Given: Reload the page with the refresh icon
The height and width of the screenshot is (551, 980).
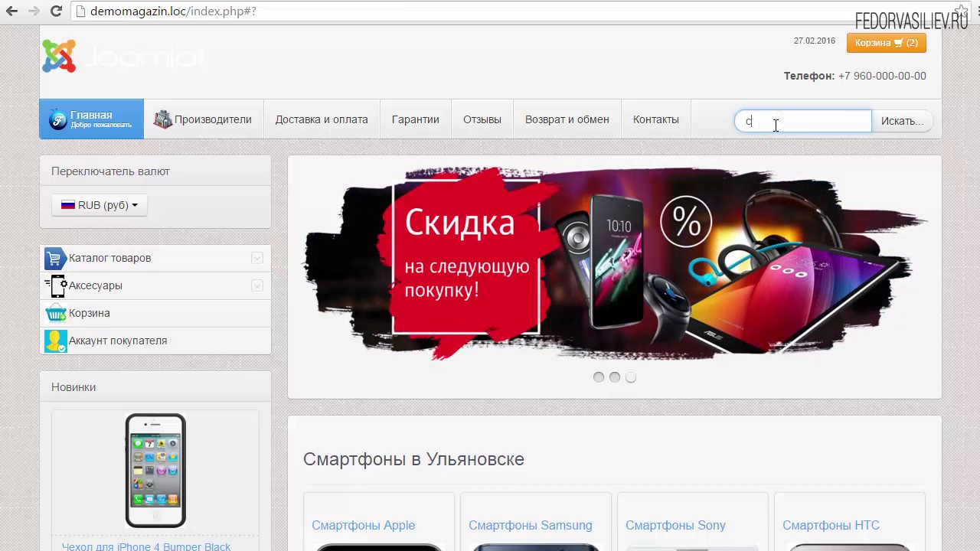Looking at the screenshot, I should [56, 11].
